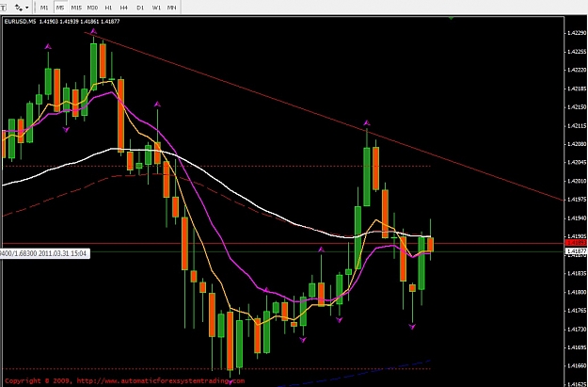Click the white 1.41877 current price tag
The height and width of the screenshot is (387, 588).
576,250
